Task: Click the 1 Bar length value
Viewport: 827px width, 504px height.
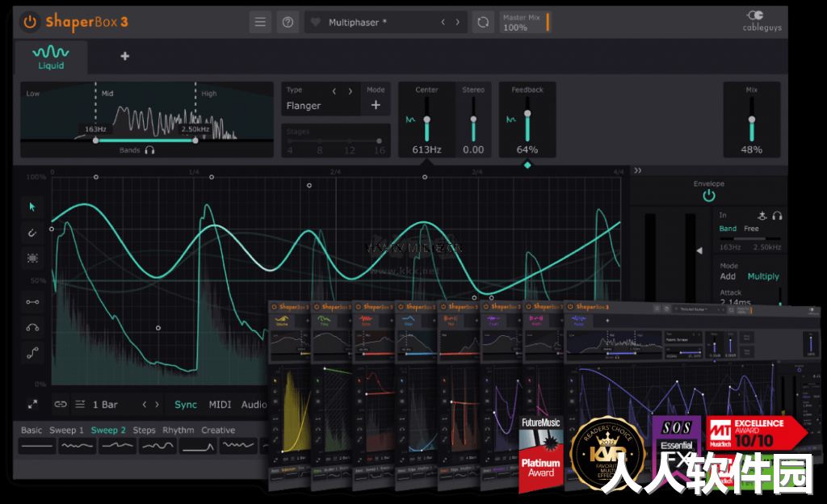Action: pyautogui.click(x=105, y=405)
